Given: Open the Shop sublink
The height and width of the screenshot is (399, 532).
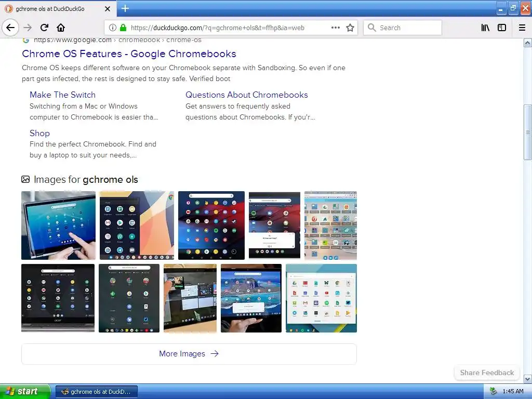Looking at the screenshot, I should (39, 133).
